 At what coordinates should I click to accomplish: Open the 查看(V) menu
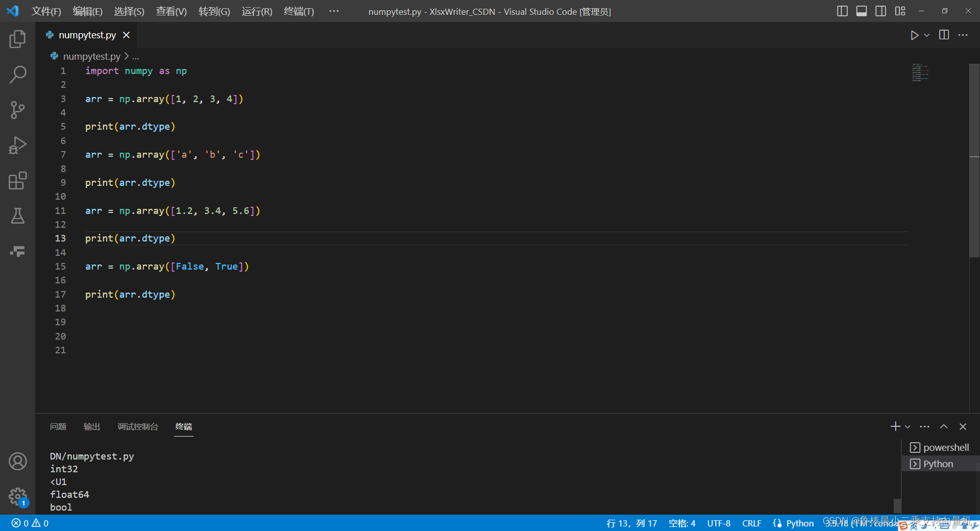tap(171, 11)
